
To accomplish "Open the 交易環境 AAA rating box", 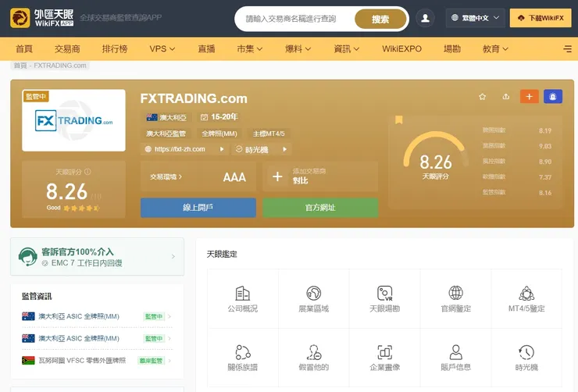I will coord(198,176).
